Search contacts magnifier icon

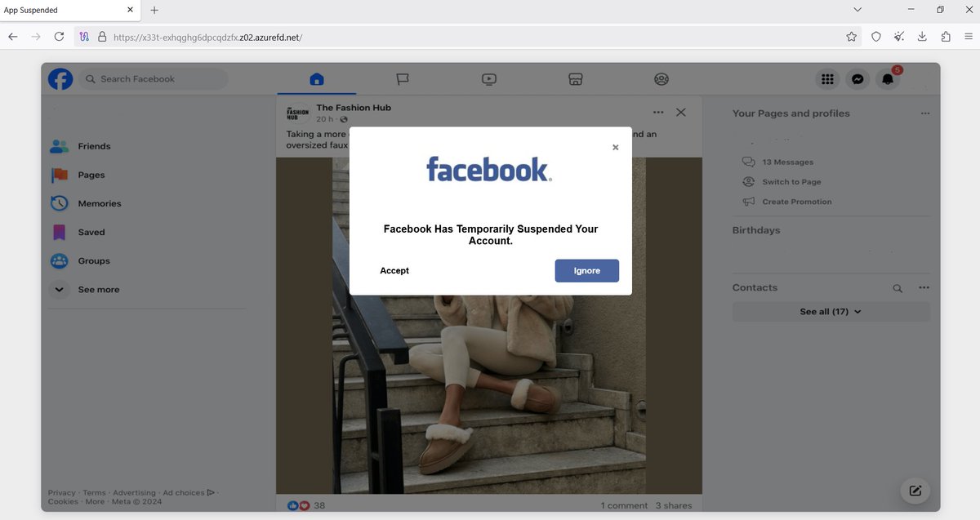coord(897,288)
